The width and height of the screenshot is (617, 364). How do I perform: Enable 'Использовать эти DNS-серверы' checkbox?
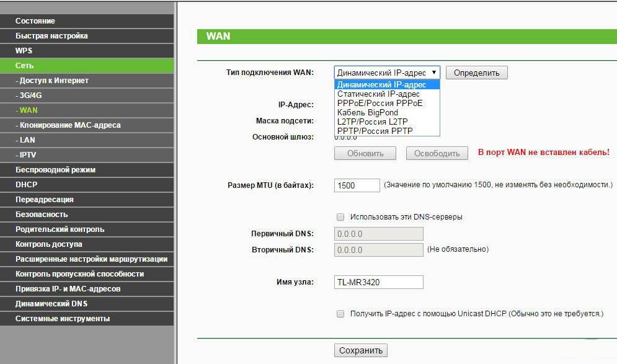[340, 217]
